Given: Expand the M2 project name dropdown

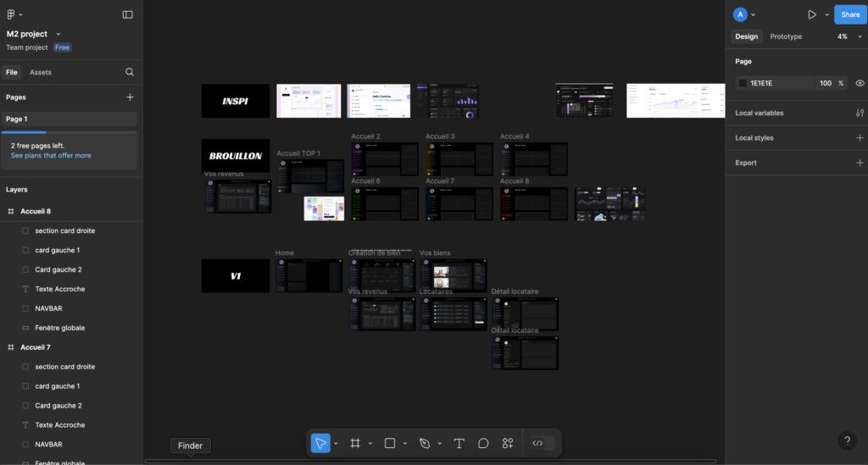Looking at the screenshot, I should (x=58, y=34).
